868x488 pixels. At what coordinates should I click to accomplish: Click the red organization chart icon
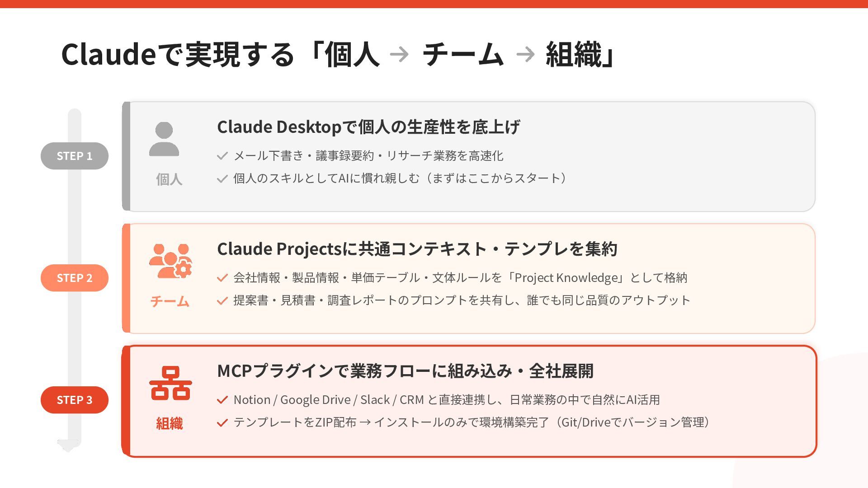point(170,383)
